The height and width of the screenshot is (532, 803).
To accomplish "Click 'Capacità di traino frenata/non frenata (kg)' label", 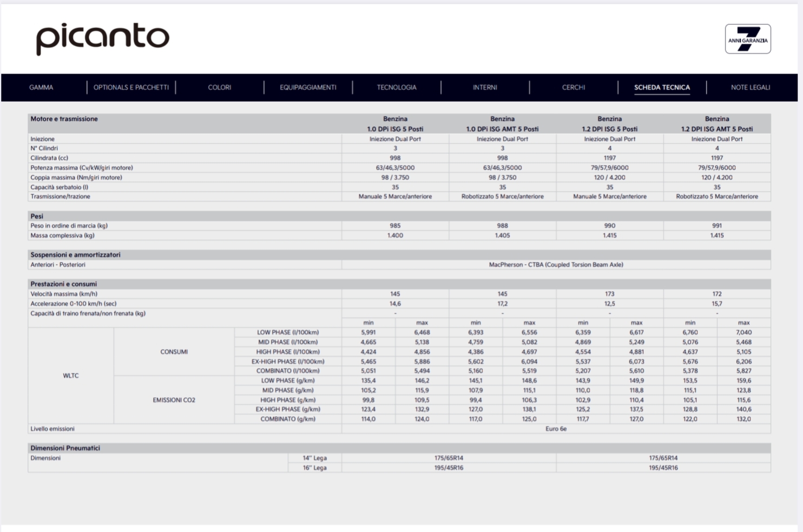I will pyautogui.click(x=88, y=313).
